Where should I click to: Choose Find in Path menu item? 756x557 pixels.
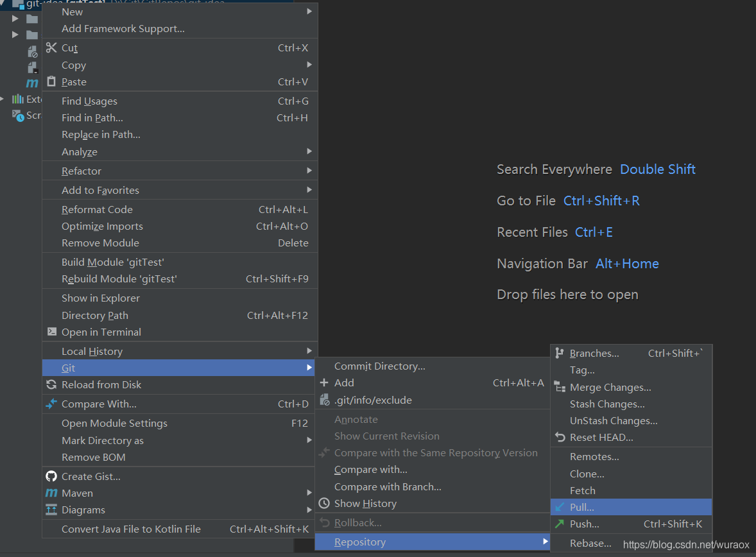(x=179, y=117)
